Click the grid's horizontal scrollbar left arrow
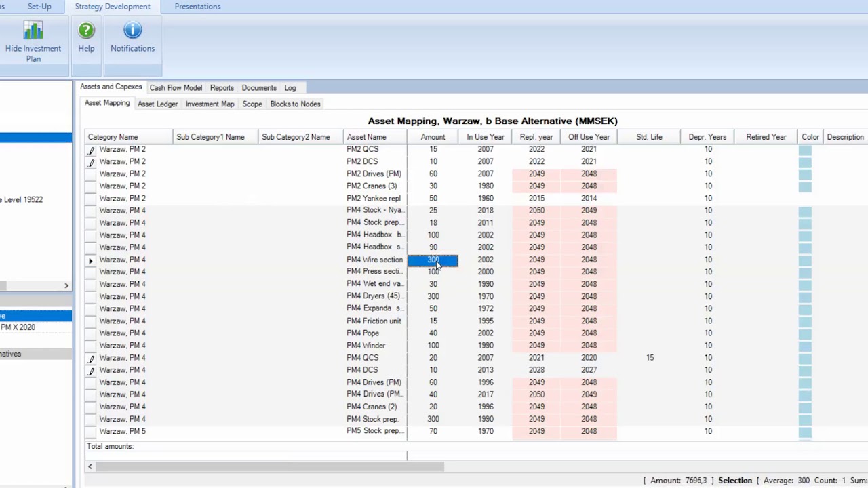The width and height of the screenshot is (868, 488). click(x=90, y=466)
